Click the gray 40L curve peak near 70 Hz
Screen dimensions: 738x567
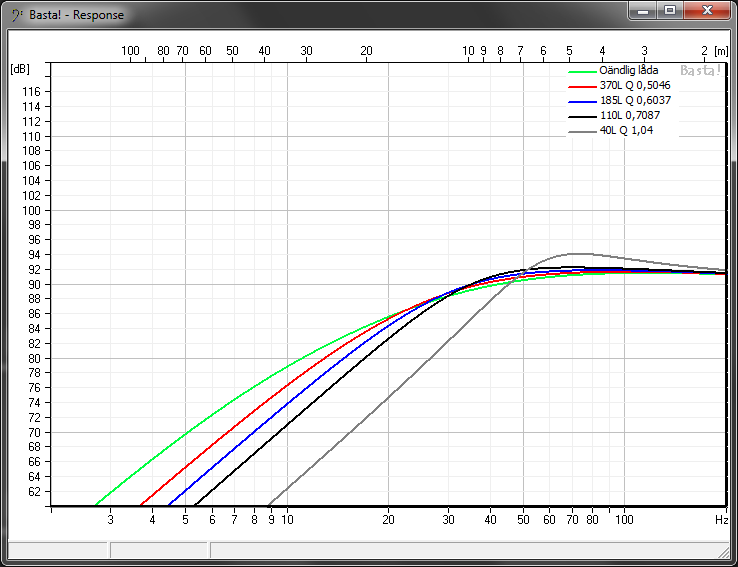(575, 254)
